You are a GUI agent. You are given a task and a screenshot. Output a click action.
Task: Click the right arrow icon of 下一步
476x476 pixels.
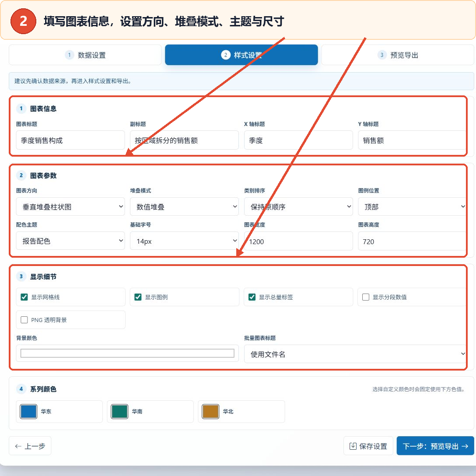[465, 446]
